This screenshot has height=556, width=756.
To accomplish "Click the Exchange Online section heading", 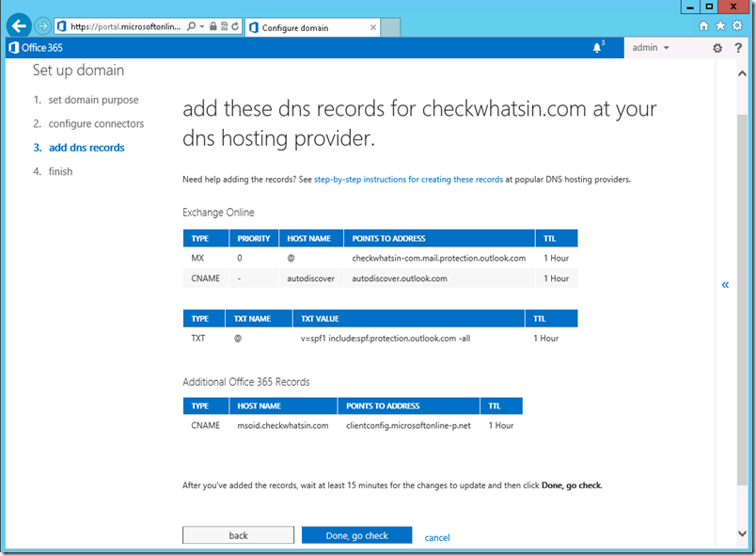I will (x=218, y=213).
